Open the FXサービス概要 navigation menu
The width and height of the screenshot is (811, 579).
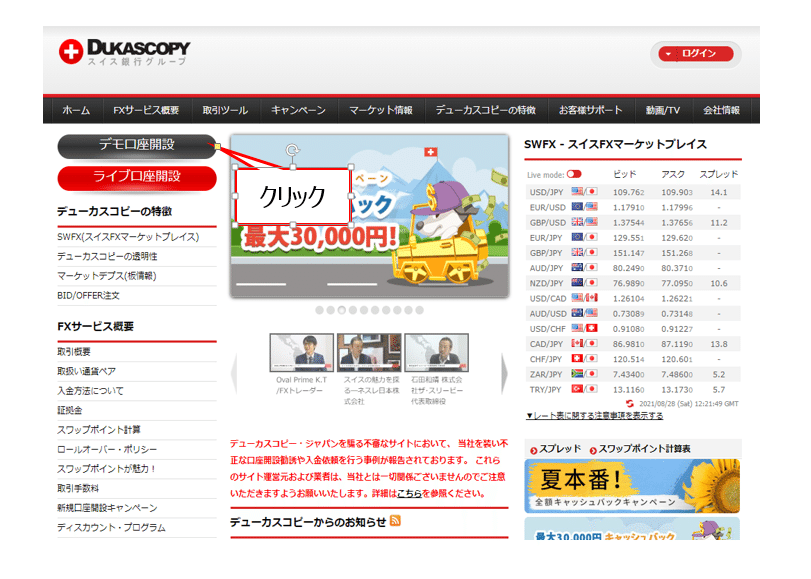[146, 110]
